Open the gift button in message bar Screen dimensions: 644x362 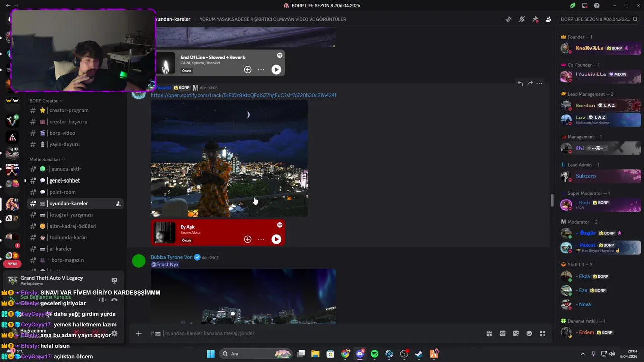coord(489,333)
